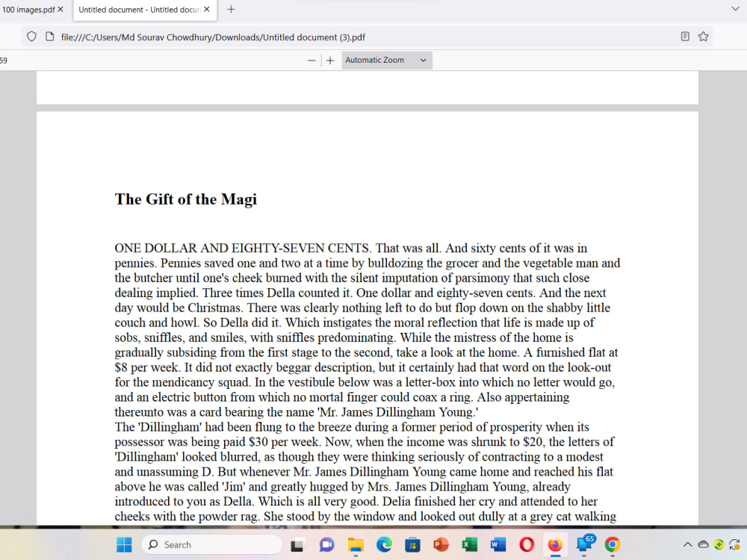
Task: Click the green download manager tray icon
Action: (x=719, y=544)
